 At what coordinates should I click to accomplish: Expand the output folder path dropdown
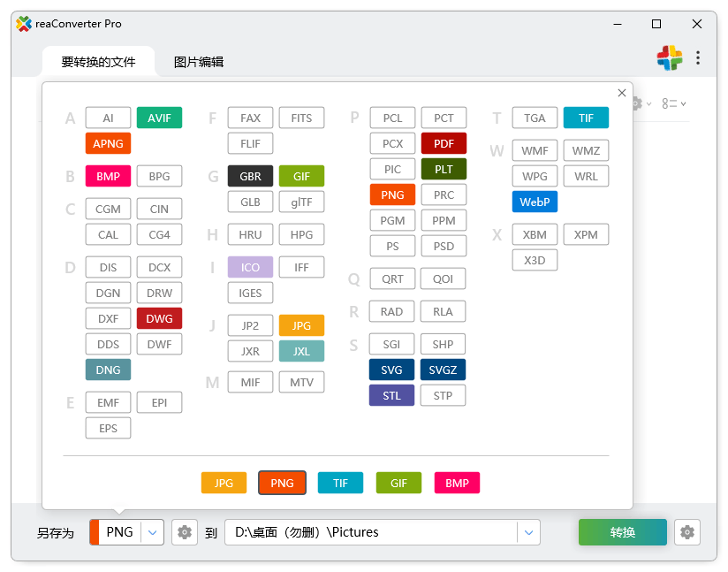[528, 532]
